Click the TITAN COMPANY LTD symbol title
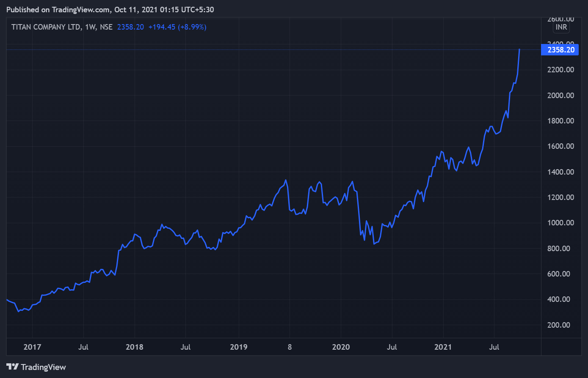 pos(46,27)
